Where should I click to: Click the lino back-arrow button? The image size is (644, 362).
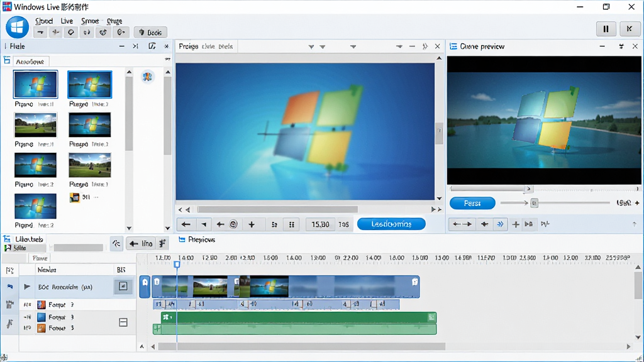[142, 243]
